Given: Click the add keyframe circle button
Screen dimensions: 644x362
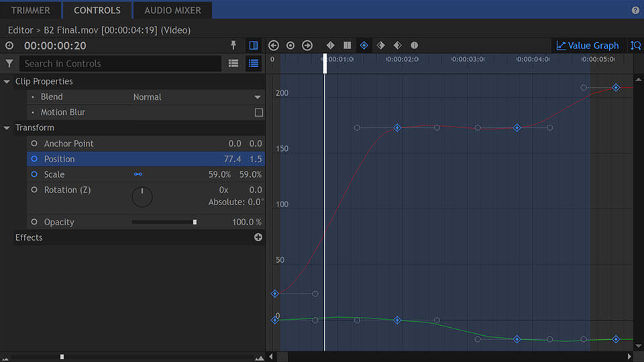Looking at the screenshot, I should click(x=290, y=46).
